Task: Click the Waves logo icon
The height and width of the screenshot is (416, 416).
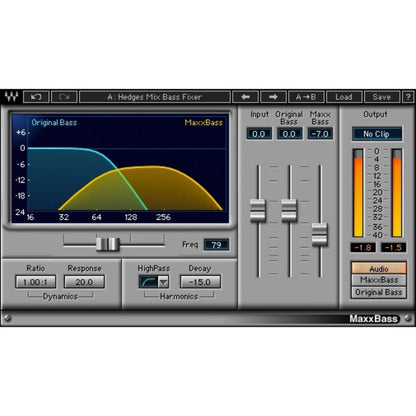Action: pyautogui.click(x=11, y=97)
